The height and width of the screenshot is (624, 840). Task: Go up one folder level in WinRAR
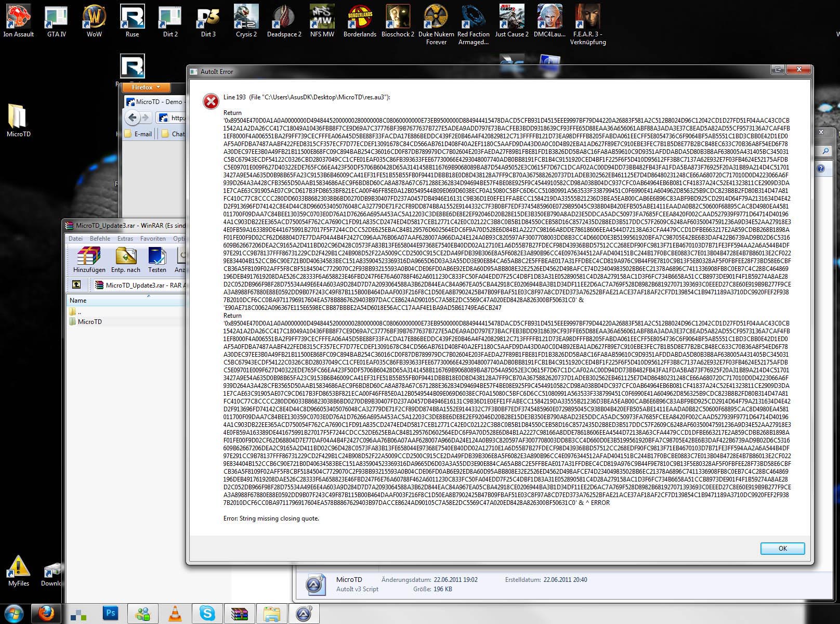(76, 284)
